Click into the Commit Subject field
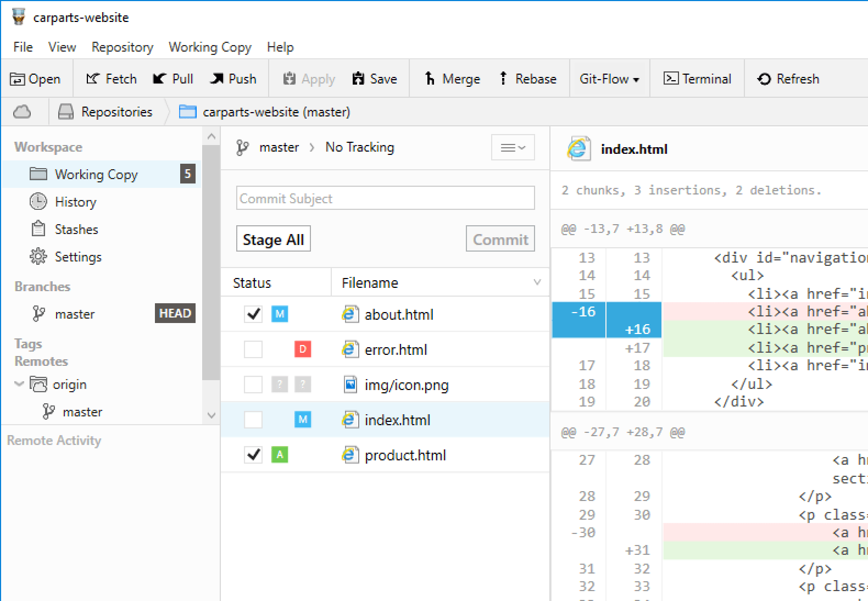The width and height of the screenshot is (868, 601). pyautogui.click(x=385, y=198)
